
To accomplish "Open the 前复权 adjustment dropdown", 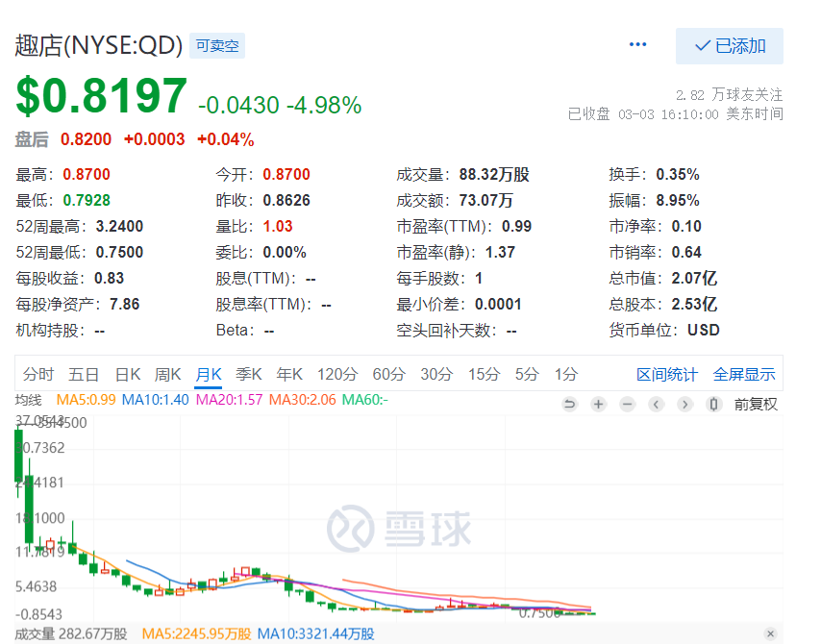I will [756, 404].
